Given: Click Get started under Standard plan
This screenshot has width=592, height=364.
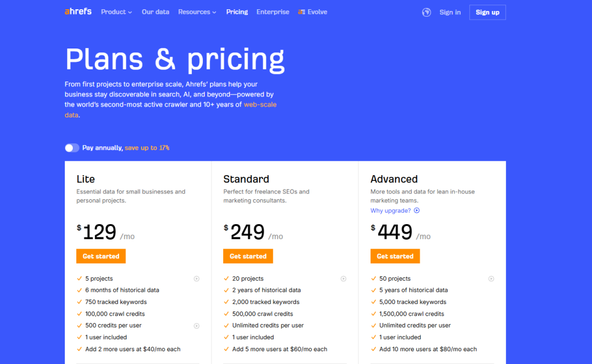Looking at the screenshot, I should pos(248,256).
